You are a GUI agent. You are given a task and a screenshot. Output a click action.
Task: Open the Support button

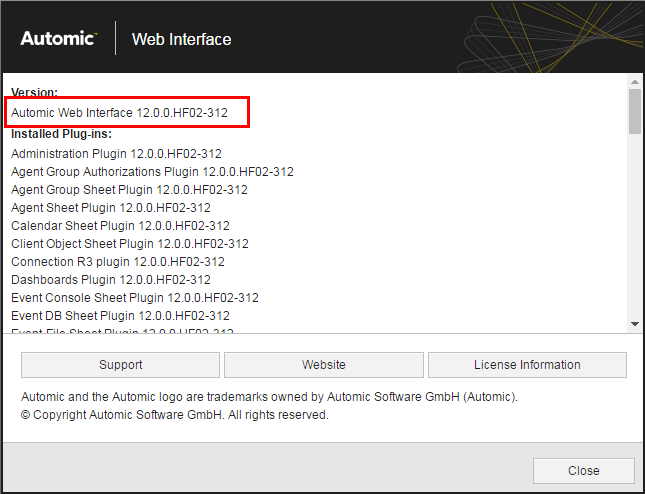click(x=120, y=365)
